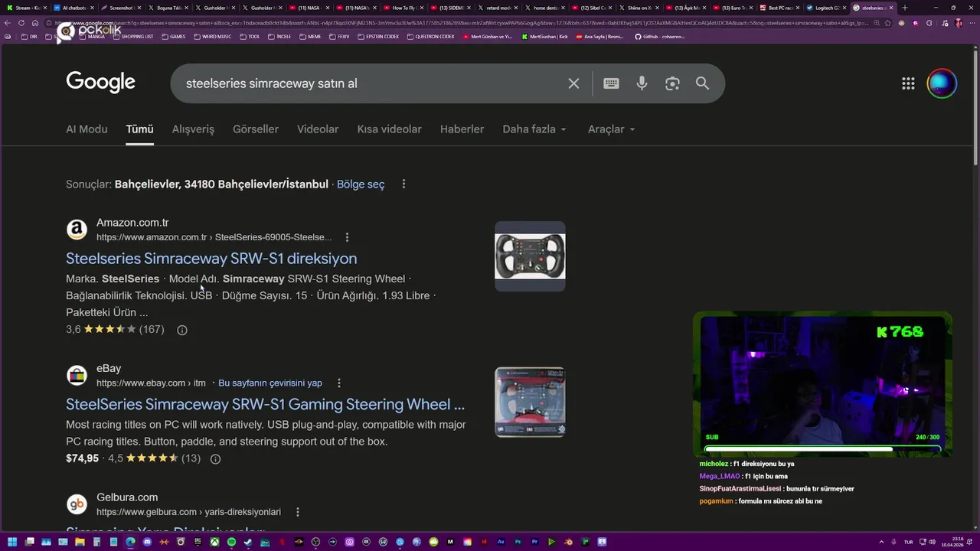
Task: Click Bölge seç location link
Action: point(361,184)
